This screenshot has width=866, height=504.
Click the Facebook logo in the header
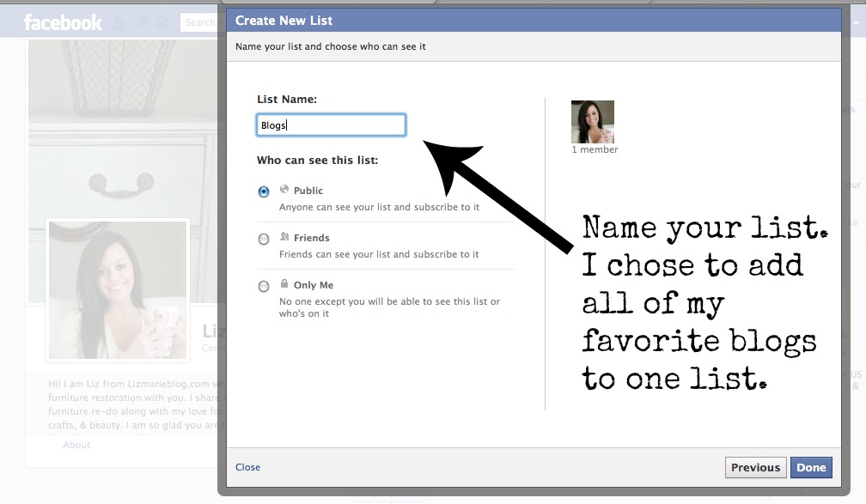pos(63,22)
